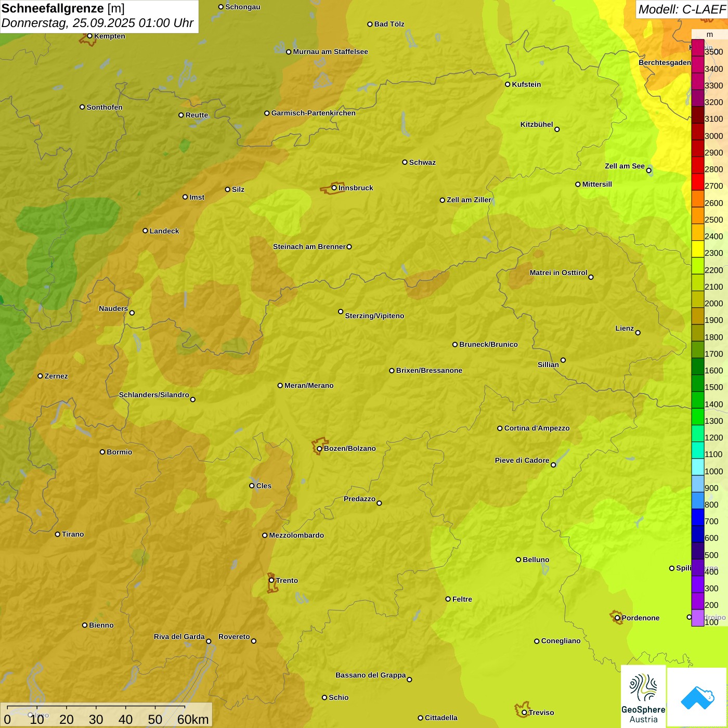728x728 pixels.
Task: Click the 2000 m legend color swatch
Action: click(x=698, y=299)
